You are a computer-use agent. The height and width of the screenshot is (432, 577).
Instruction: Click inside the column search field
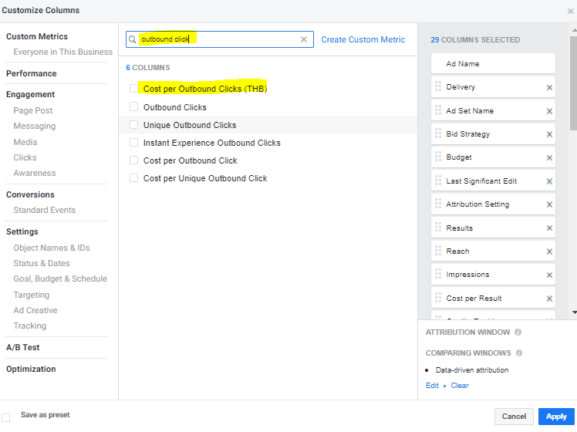219,39
